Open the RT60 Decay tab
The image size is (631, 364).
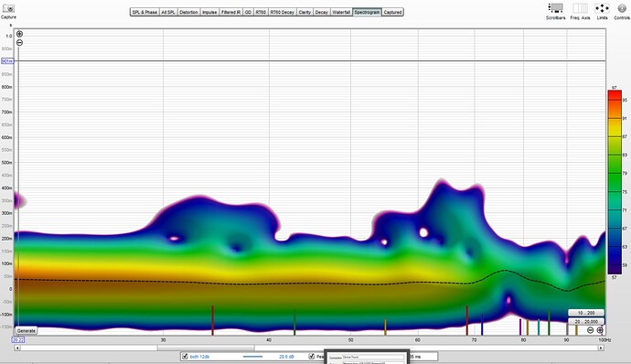282,12
